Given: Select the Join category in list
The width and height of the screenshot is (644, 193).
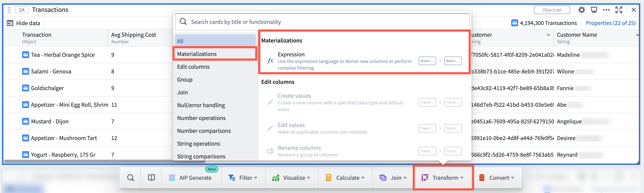Looking at the screenshot, I should [215, 92].
